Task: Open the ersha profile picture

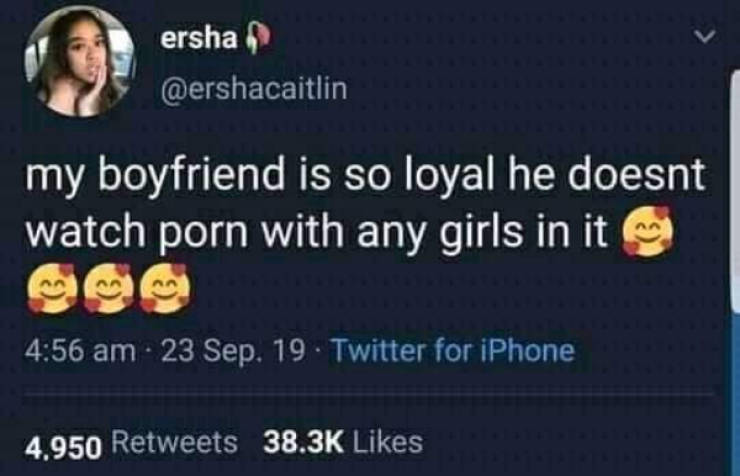Action: point(81,62)
